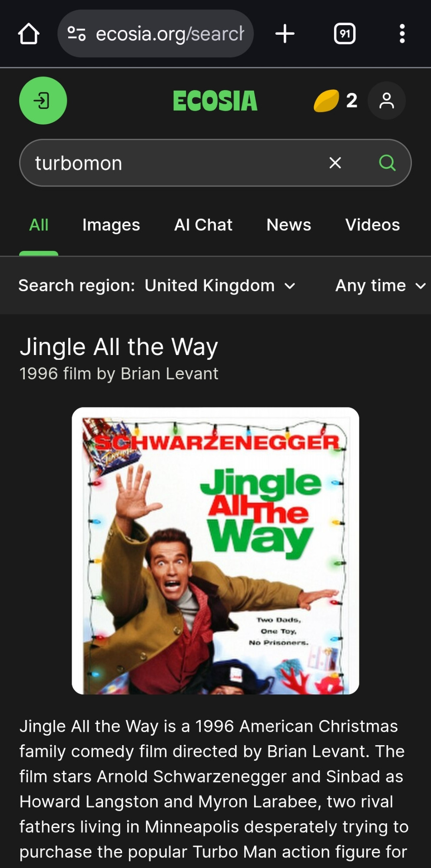431x868 pixels.
Task: Focus the turbomon search field
Action: pos(174,163)
